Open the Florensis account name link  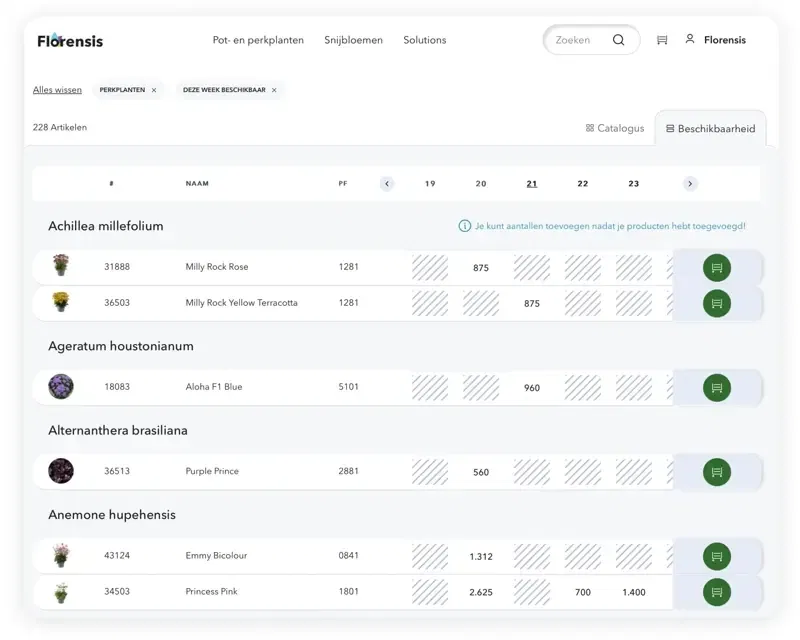coord(724,40)
